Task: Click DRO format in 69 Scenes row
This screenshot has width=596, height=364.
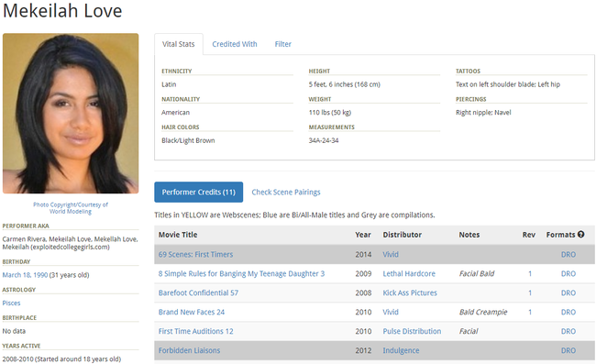Action: [568, 254]
